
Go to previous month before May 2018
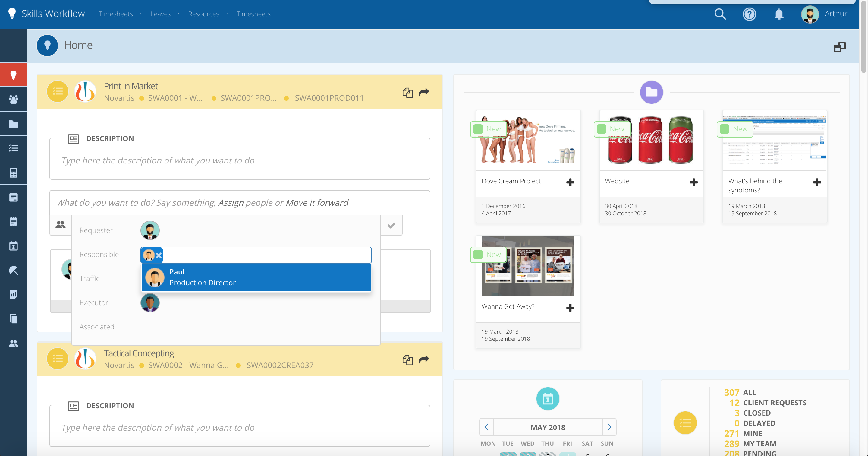coord(486,427)
